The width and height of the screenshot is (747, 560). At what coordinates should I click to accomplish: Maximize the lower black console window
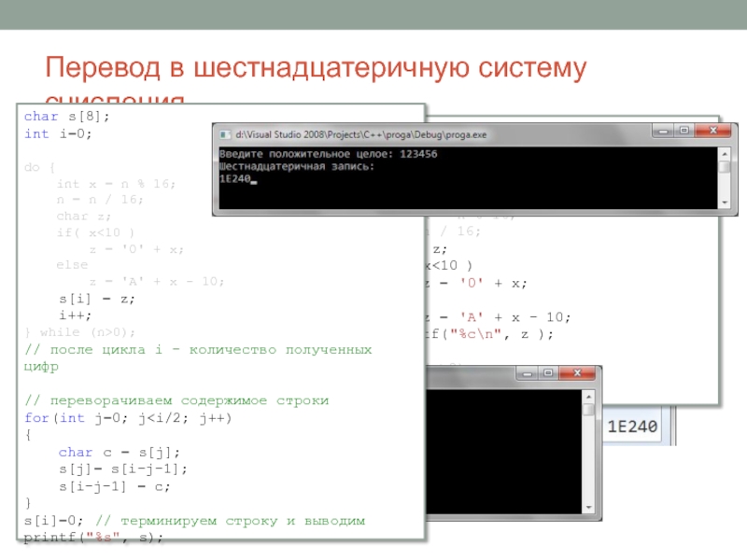click(548, 374)
